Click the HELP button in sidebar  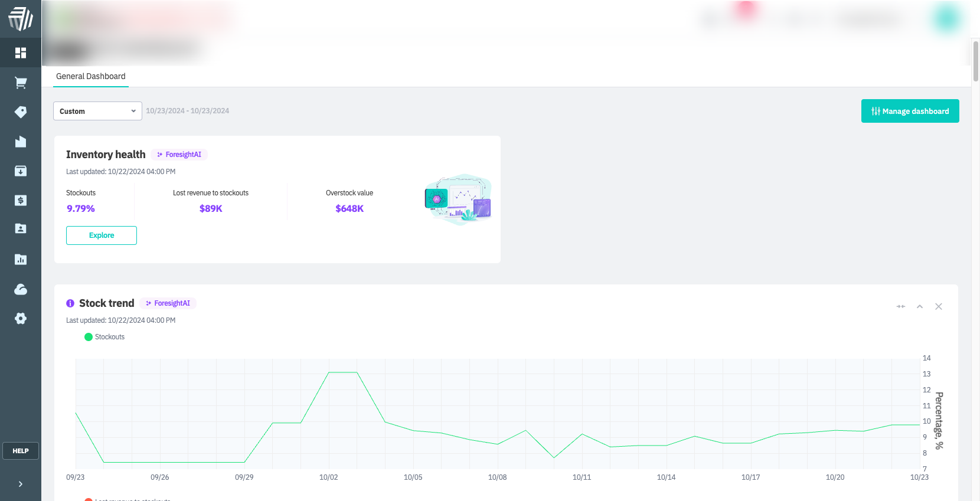coord(21,451)
